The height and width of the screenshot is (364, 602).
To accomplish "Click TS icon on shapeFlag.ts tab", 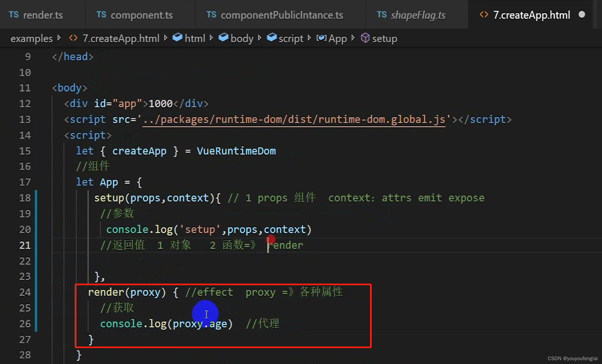I will (382, 14).
